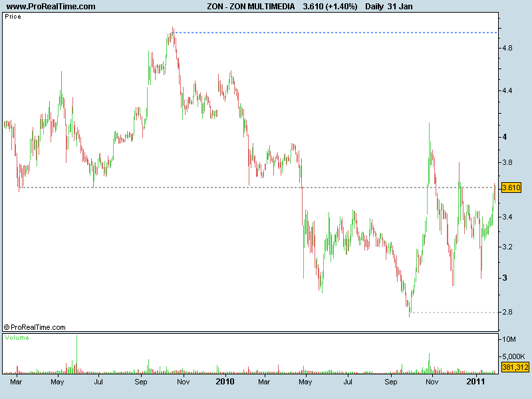Click the 2011 year label on time axis
This screenshot has width=532, height=399.
pos(475,382)
